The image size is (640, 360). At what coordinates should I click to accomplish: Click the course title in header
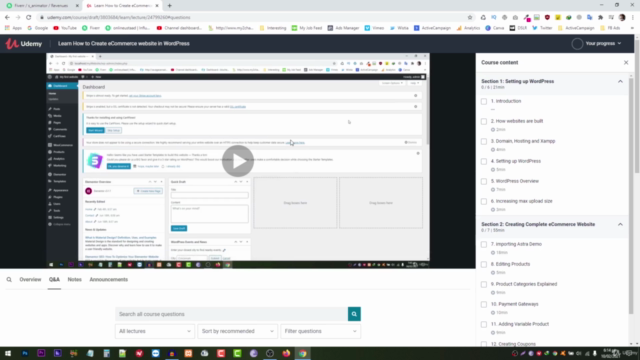124,43
